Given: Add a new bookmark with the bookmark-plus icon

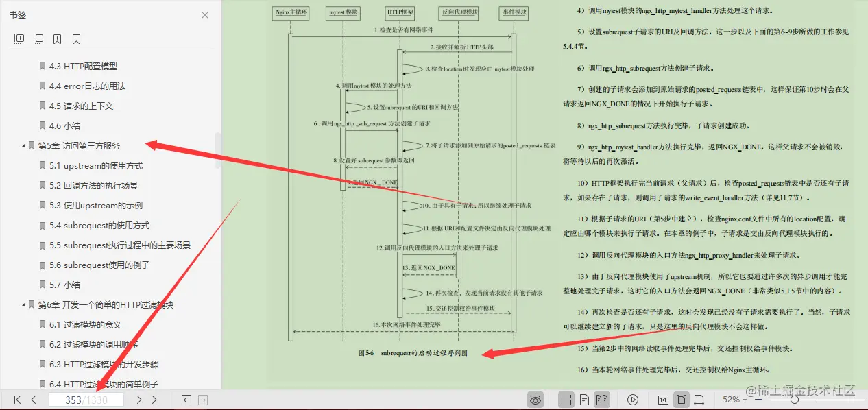Looking at the screenshot, I should 58,39.
